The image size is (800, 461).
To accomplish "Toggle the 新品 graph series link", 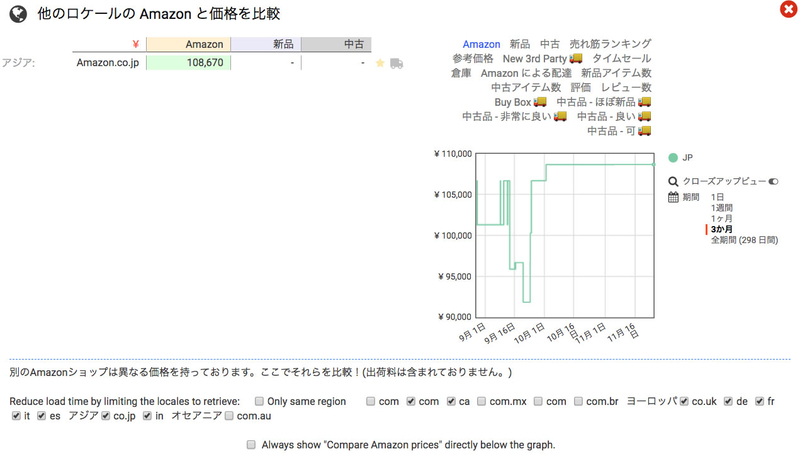I will coord(520,44).
